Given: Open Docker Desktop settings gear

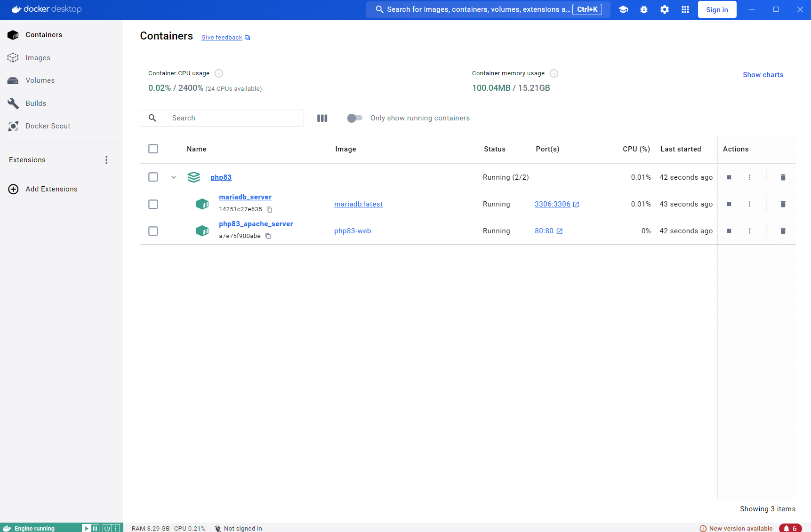Looking at the screenshot, I should click(x=664, y=9).
